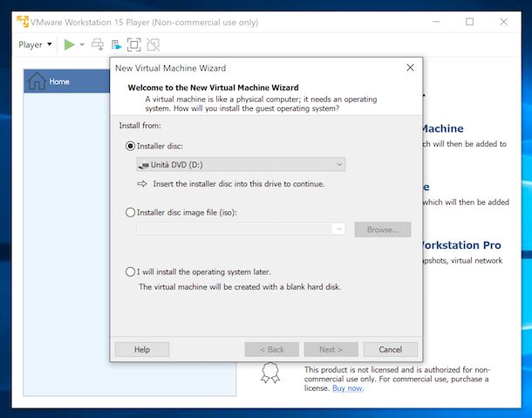Open the Unità DVD (D:) drive dropdown
Image resolution: width=532 pixels, height=418 pixels.
[241, 165]
